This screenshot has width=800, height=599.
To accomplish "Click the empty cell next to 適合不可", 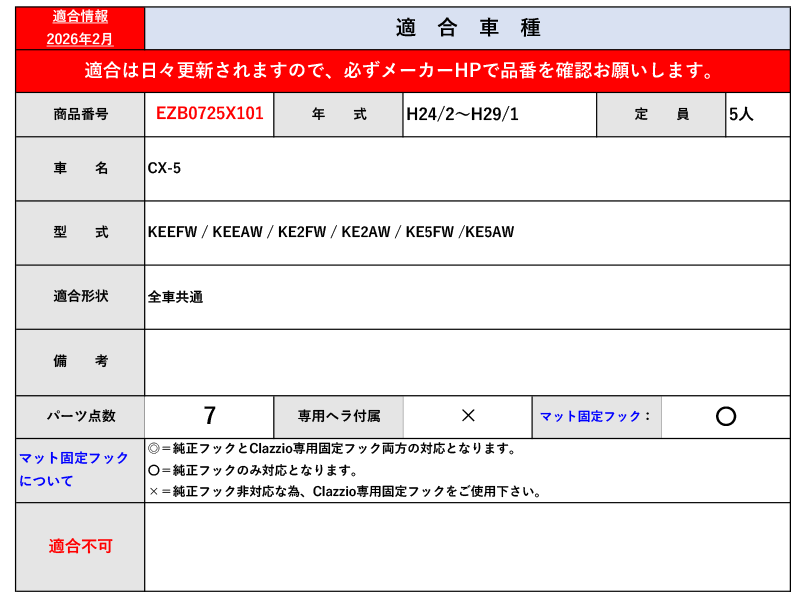I will pyautogui.click(x=467, y=546).
